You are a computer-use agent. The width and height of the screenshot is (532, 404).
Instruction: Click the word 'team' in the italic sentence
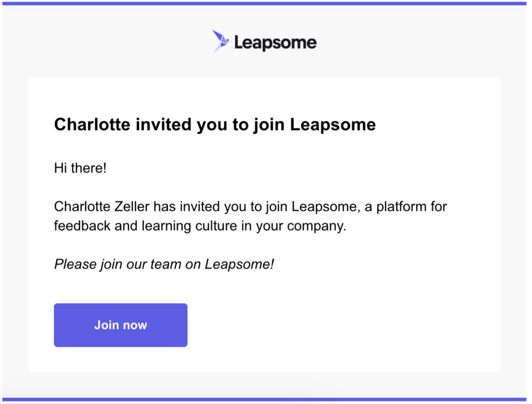[x=166, y=265]
